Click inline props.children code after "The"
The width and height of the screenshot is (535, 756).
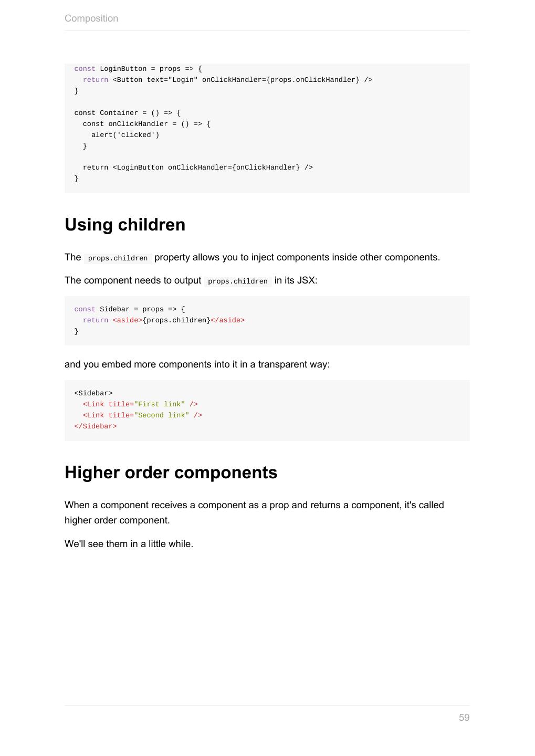(x=118, y=258)
